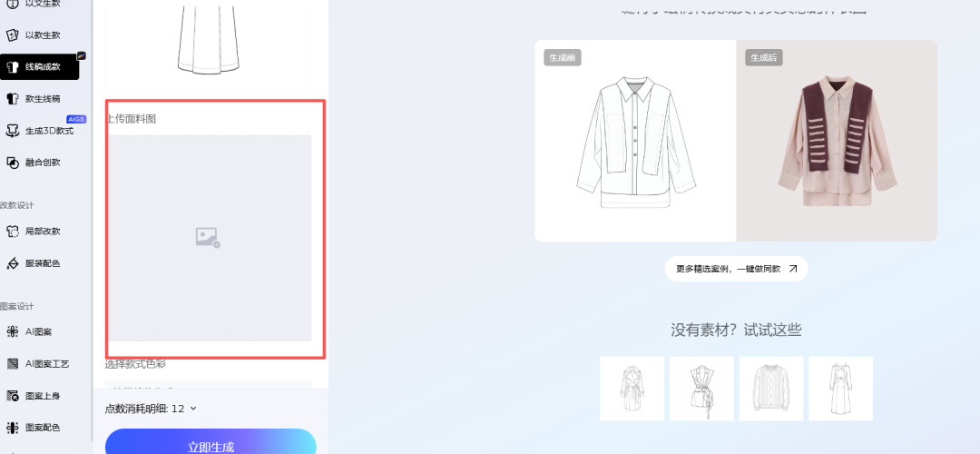Viewport: 980px width, 454px height.
Task: Click the 生成后 pink shirt result image
Action: [837, 142]
